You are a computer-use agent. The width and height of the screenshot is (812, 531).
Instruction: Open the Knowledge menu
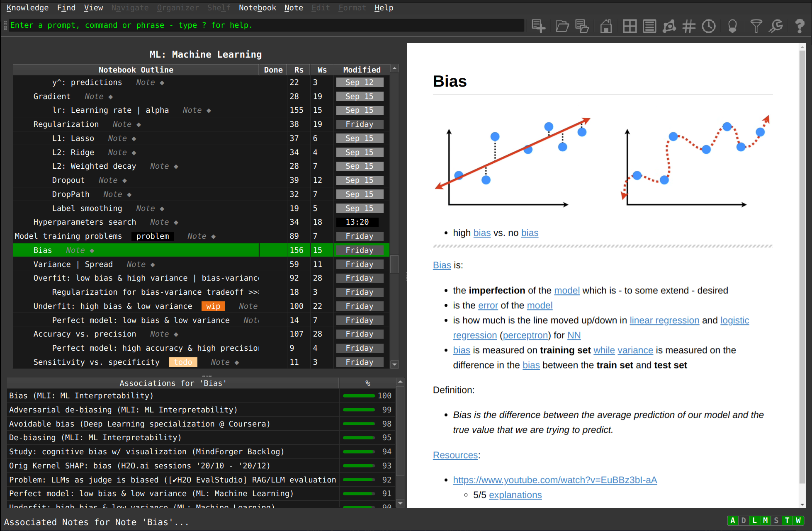(27, 7)
